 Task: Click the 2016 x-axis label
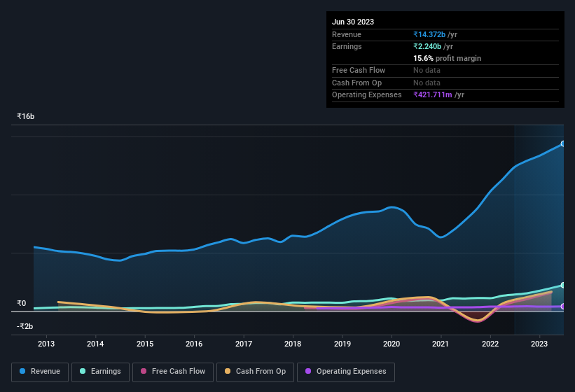194,344
